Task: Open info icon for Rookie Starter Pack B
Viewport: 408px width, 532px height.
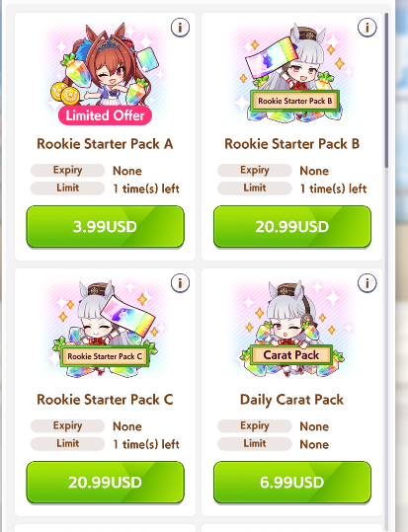Action: (x=367, y=28)
